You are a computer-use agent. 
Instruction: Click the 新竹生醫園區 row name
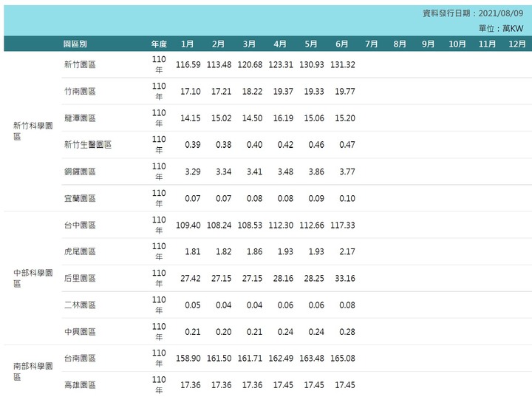88,145
